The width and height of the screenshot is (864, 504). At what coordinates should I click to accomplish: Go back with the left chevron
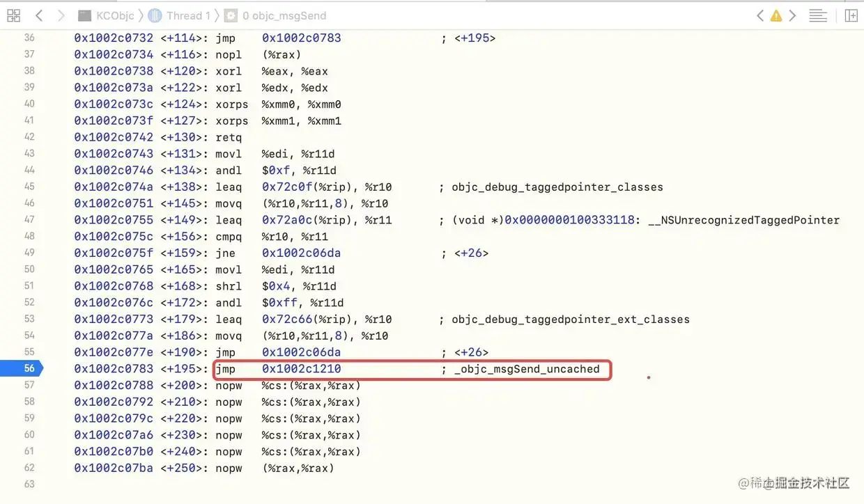click(38, 15)
